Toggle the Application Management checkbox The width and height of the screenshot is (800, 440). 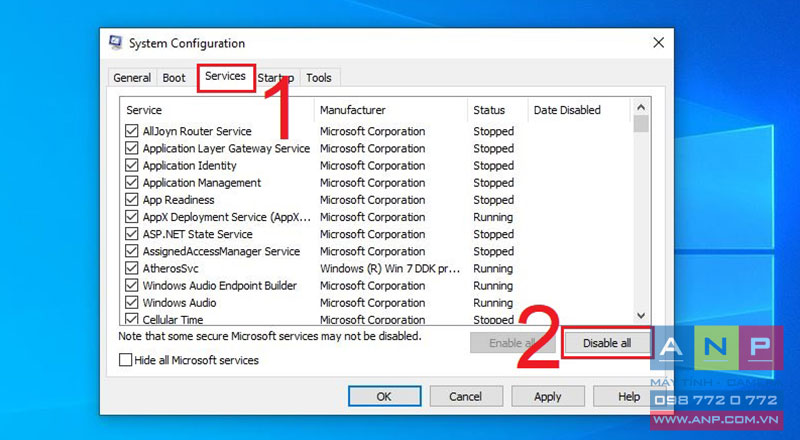[x=132, y=183]
